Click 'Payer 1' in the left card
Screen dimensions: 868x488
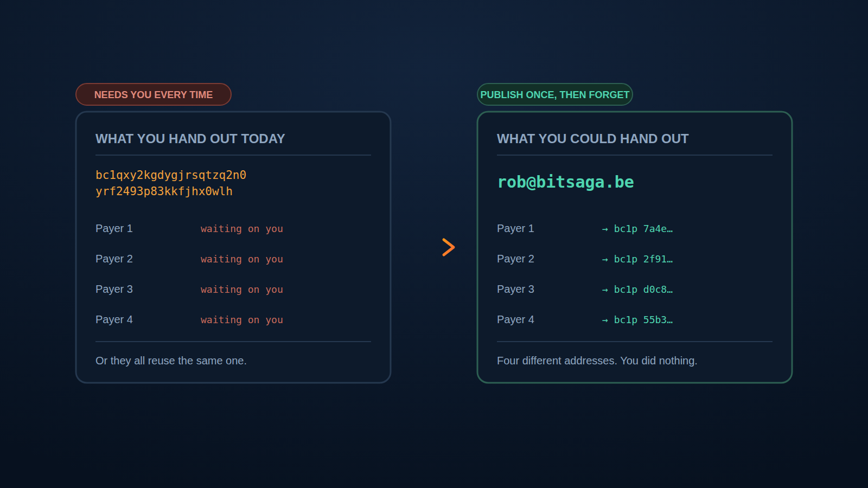coord(114,228)
